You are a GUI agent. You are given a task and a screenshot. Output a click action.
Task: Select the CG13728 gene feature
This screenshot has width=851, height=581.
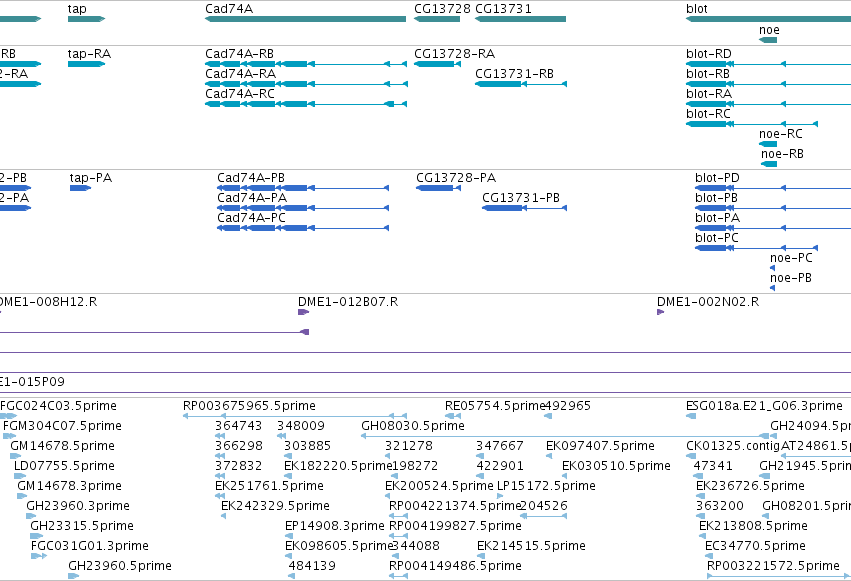coord(437,19)
